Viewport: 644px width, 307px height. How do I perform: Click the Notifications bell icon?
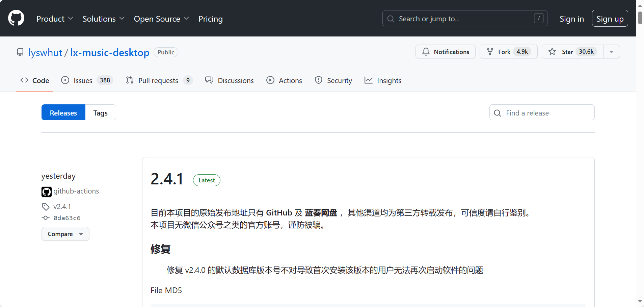(x=426, y=52)
